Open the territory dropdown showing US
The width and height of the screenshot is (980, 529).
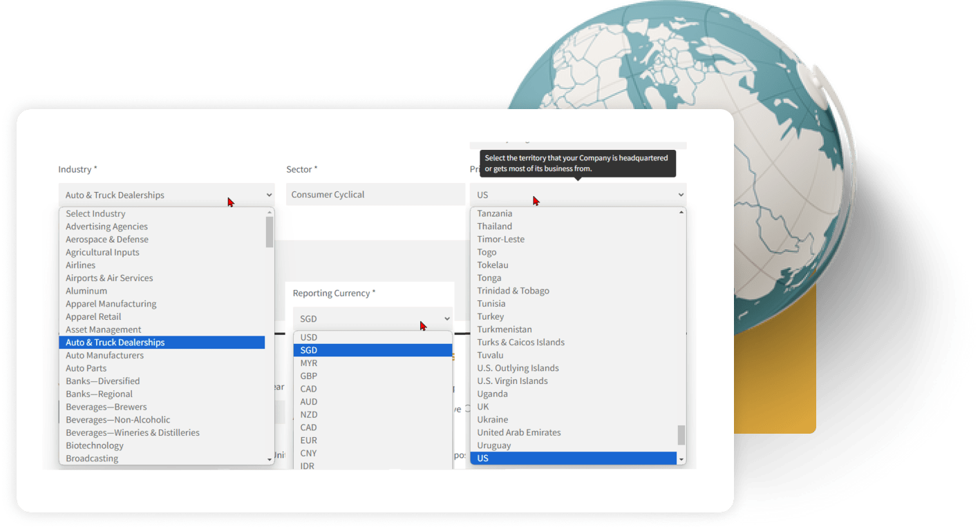pos(578,195)
